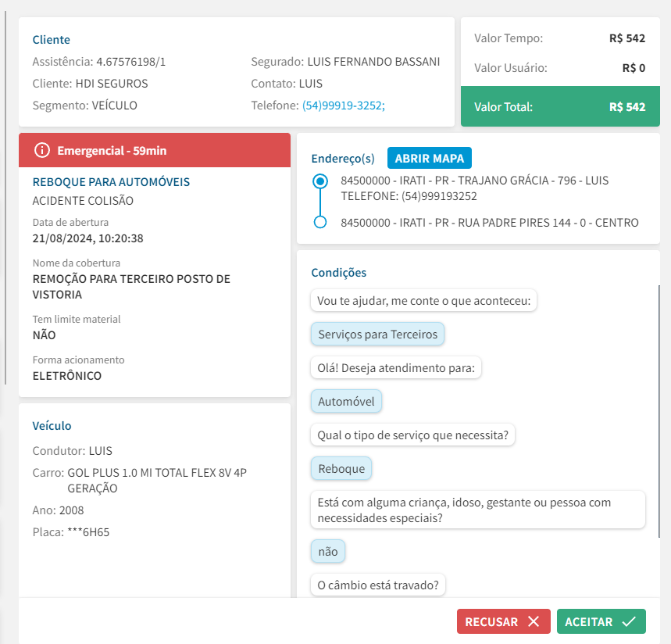This screenshot has height=644, width=671.
Task: Select the origin address marker icon
Action: click(319, 181)
